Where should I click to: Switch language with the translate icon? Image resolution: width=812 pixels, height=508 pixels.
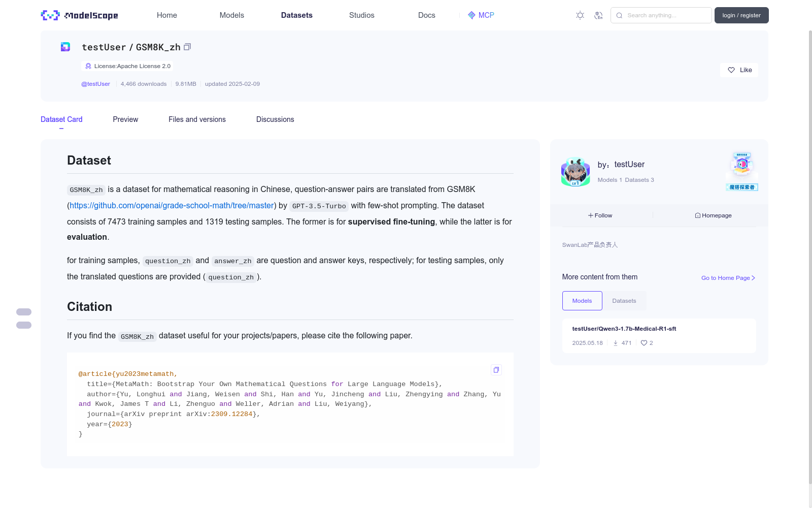(598, 15)
